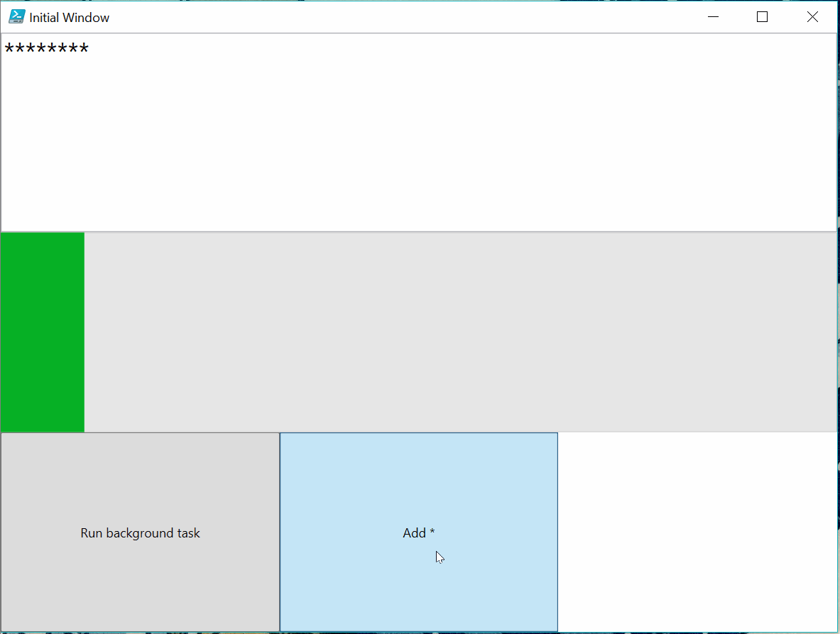Click the Initial Window title text
This screenshot has height=634, width=840.
coord(69,18)
